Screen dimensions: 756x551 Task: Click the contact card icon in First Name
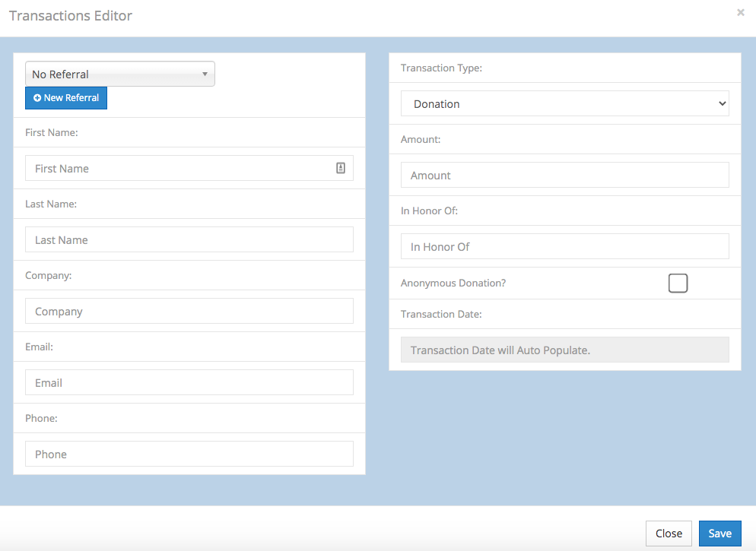tap(341, 168)
